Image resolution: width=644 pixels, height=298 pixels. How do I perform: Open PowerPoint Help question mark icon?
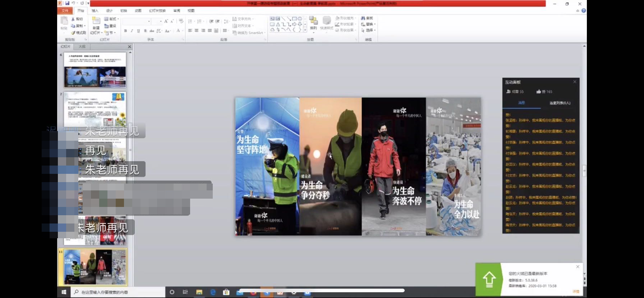click(x=584, y=11)
